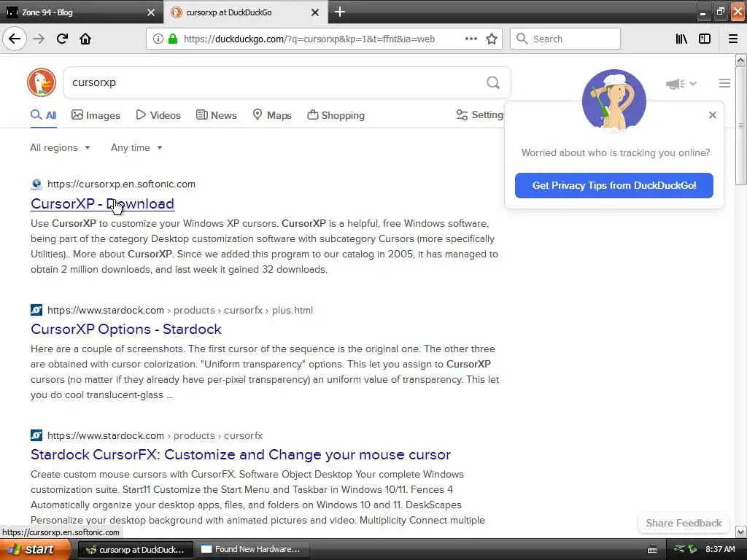This screenshot has height=560, width=747.
Task: Go back with browser back arrow
Action: (x=15, y=39)
